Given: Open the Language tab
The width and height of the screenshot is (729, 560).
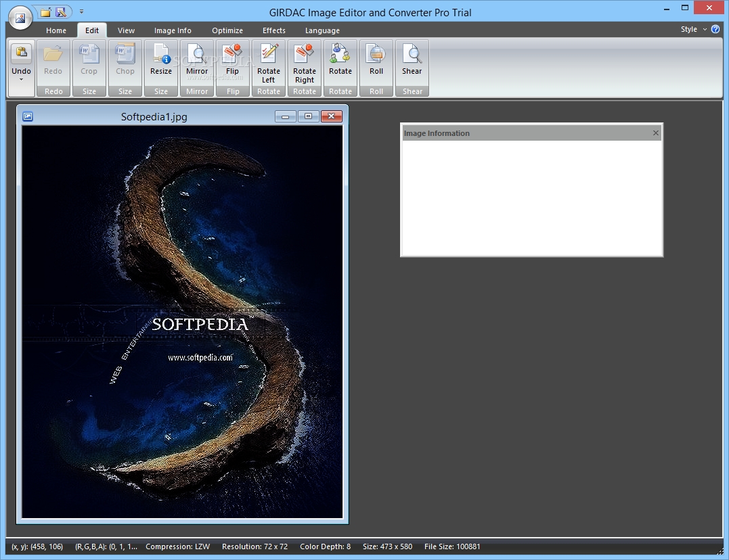Looking at the screenshot, I should click(322, 30).
